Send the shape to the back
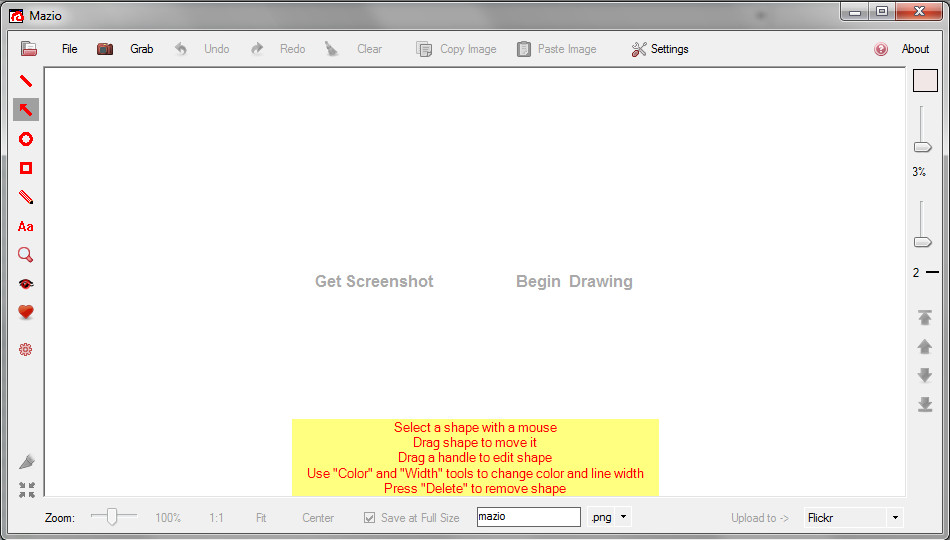Viewport: 950px width, 540px height. pos(925,404)
